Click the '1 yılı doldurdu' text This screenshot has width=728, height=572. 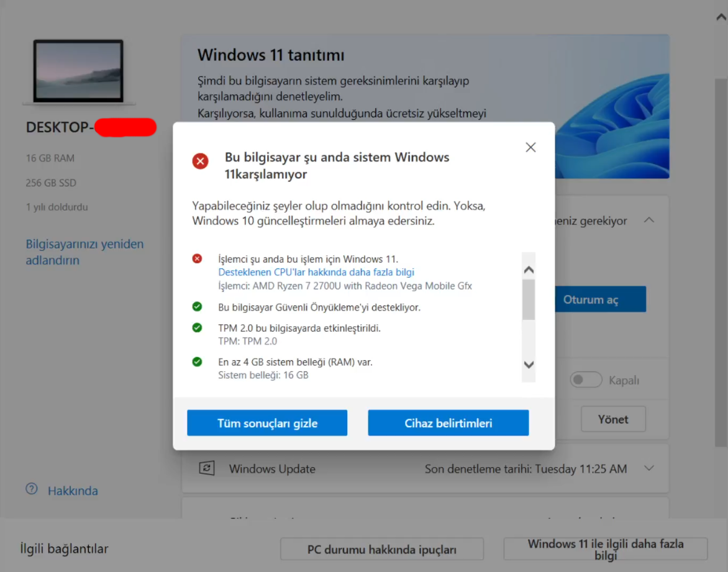57,207
